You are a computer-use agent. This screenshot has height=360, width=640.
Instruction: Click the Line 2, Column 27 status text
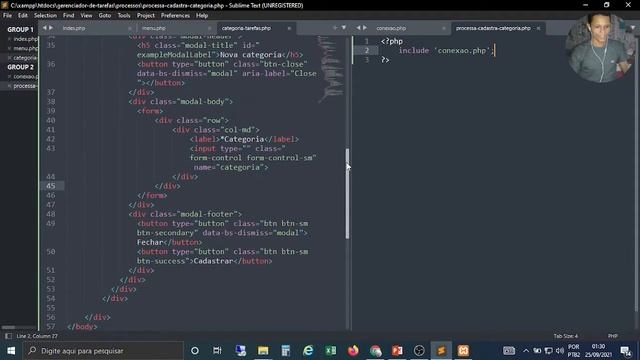point(37,336)
